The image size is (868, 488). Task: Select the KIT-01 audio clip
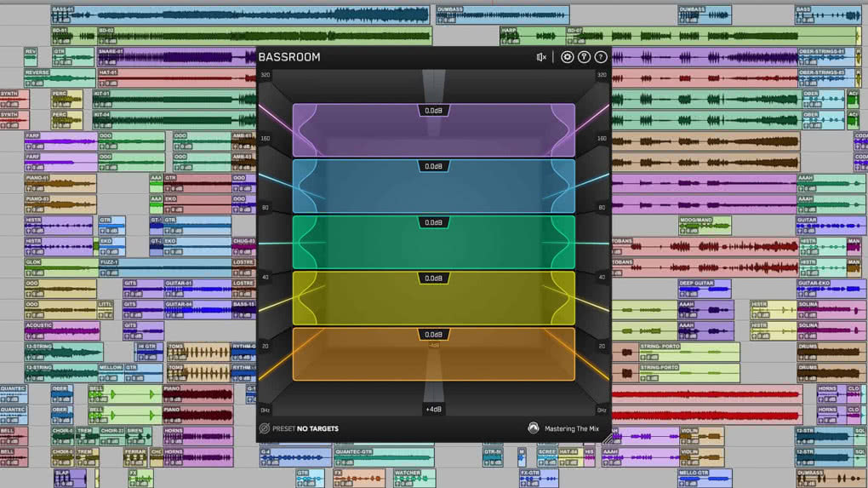coord(174,99)
